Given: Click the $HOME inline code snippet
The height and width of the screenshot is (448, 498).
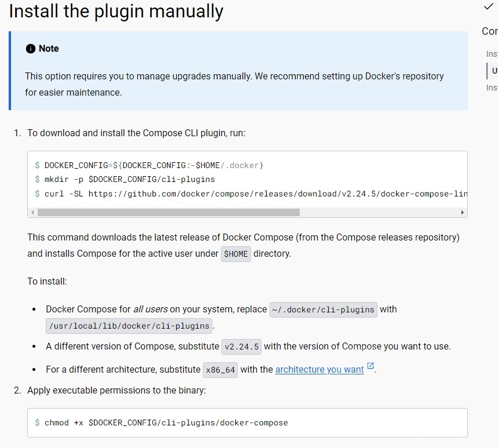Looking at the screenshot, I should coord(235,254).
